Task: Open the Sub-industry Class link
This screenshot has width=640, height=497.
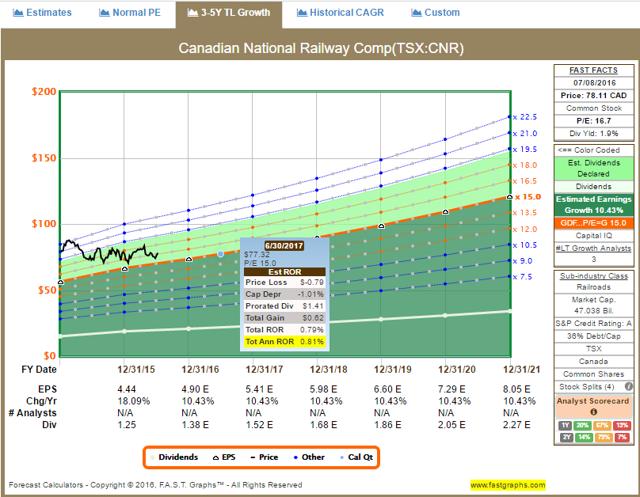Action: click(593, 276)
